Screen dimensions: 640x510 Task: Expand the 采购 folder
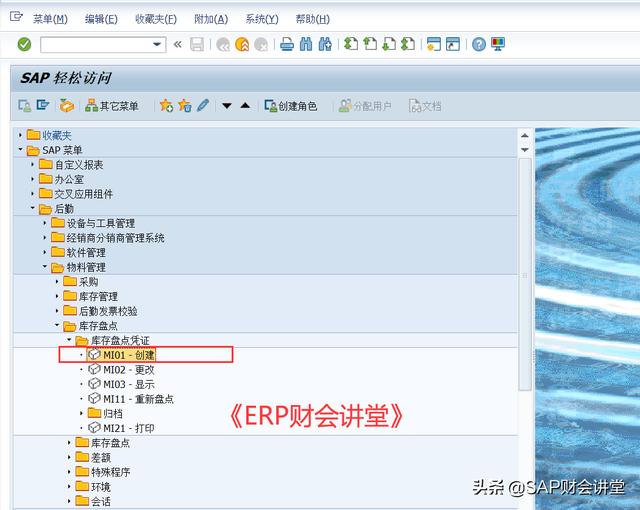pos(57,282)
